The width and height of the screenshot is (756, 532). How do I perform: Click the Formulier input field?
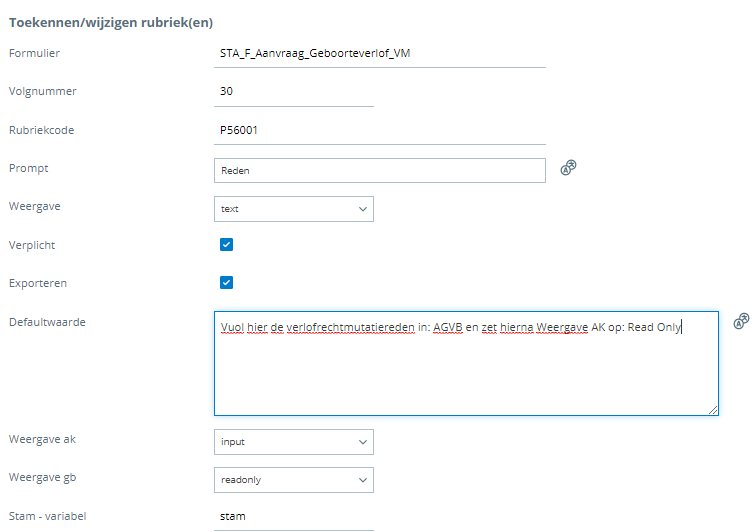click(x=380, y=54)
